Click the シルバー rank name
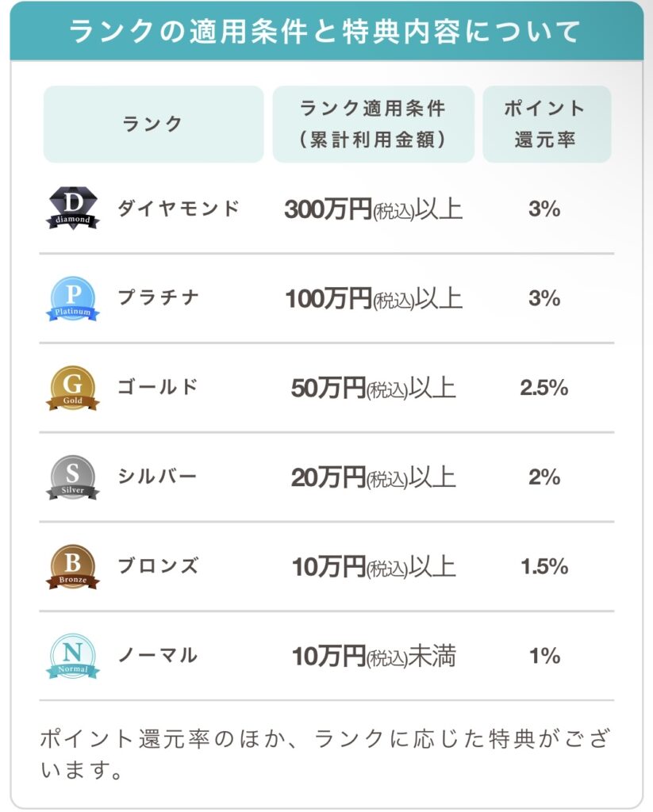The height and width of the screenshot is (812, 653). coord(158,477)
